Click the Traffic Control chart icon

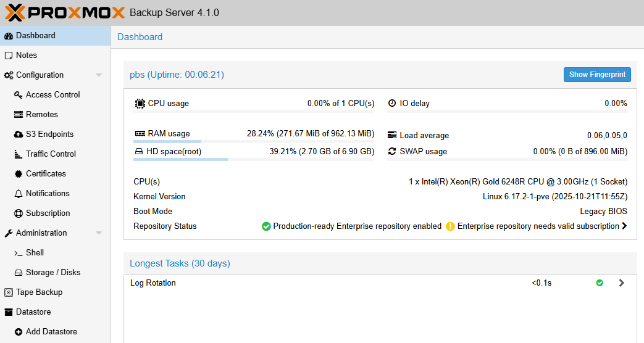[19, 154]
